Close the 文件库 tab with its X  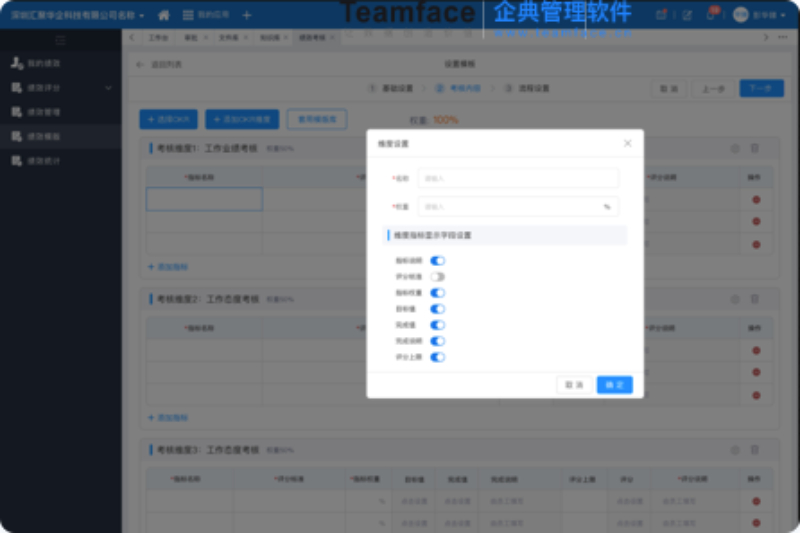click(245, 38)
